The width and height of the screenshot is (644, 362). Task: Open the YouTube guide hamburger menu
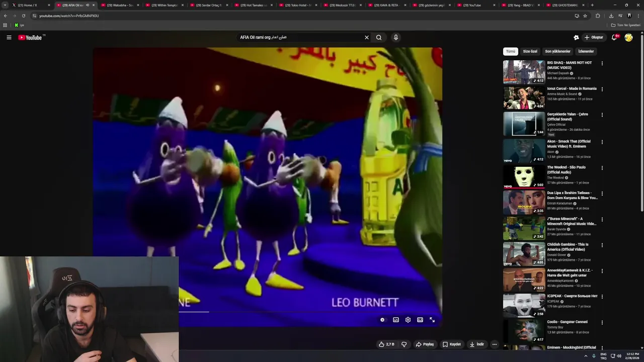(9, 37)
